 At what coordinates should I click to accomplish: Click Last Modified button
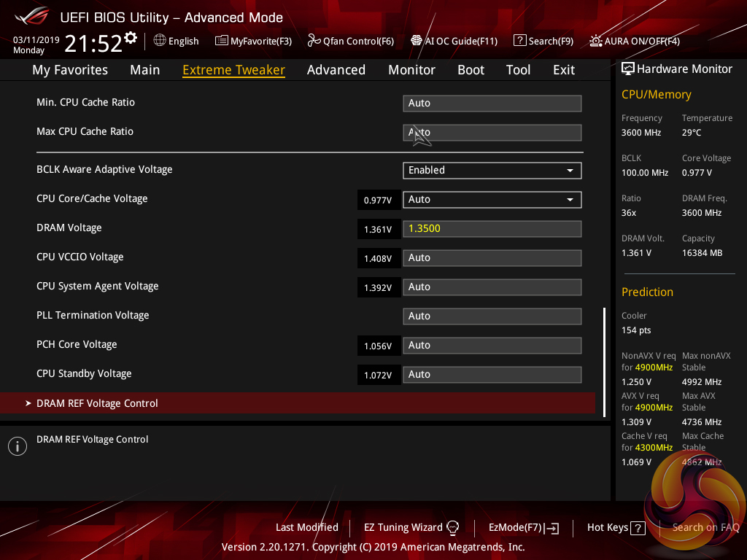click(x=307, y=527)
